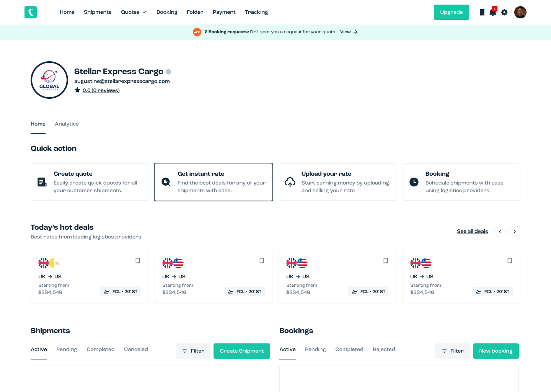Click the right arrow to browse more deals
The width and height of the screenshot is (551, 392).
click(x=514, y=231)
